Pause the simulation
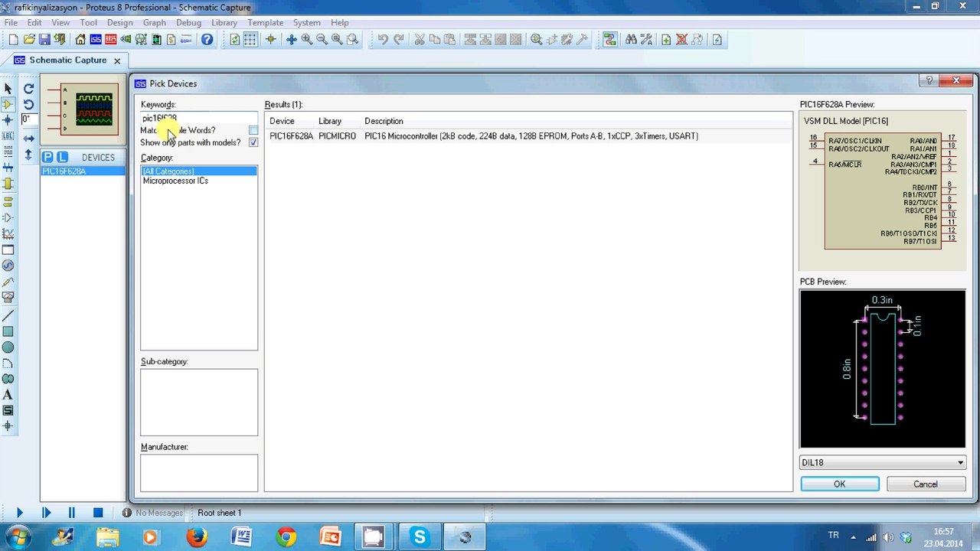Screen dimensions: 980x551 72,513
